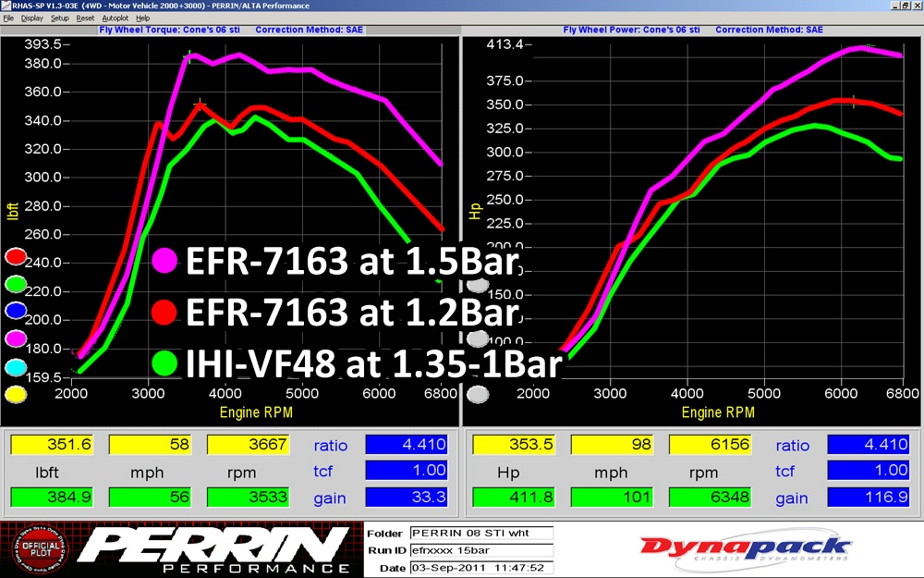
Task: Click the power panel ratio field 4.410
Action: [x=869, y=444]
